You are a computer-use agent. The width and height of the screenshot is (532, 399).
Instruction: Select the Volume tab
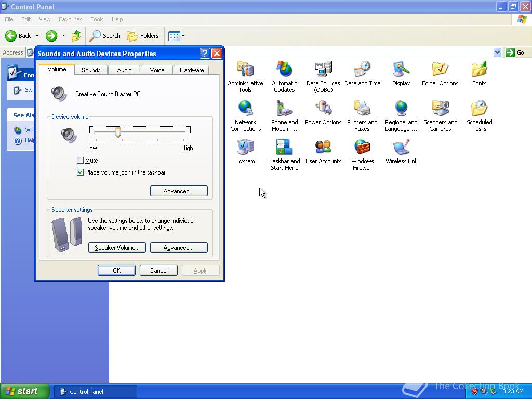(57, 69)
